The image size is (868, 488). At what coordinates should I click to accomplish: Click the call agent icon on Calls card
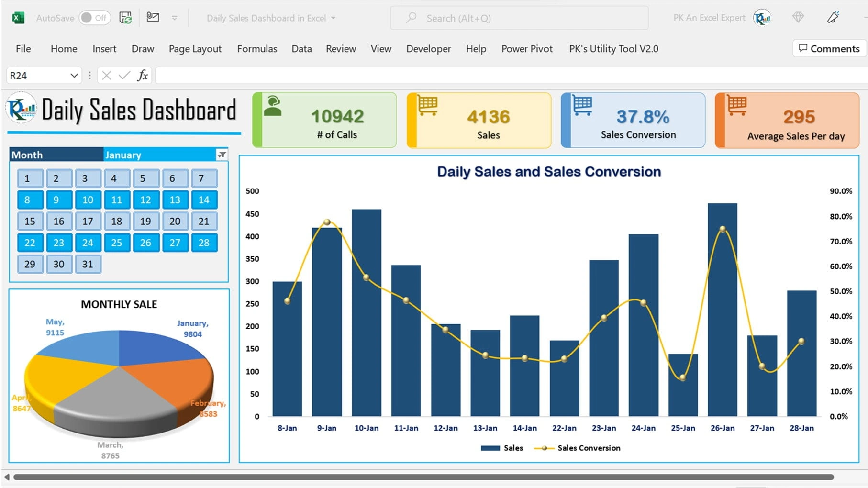click(273, 106)
